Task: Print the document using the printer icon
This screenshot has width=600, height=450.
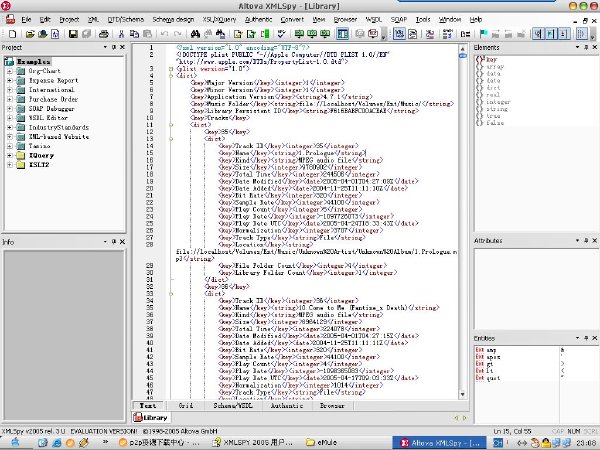Action: 104,34
